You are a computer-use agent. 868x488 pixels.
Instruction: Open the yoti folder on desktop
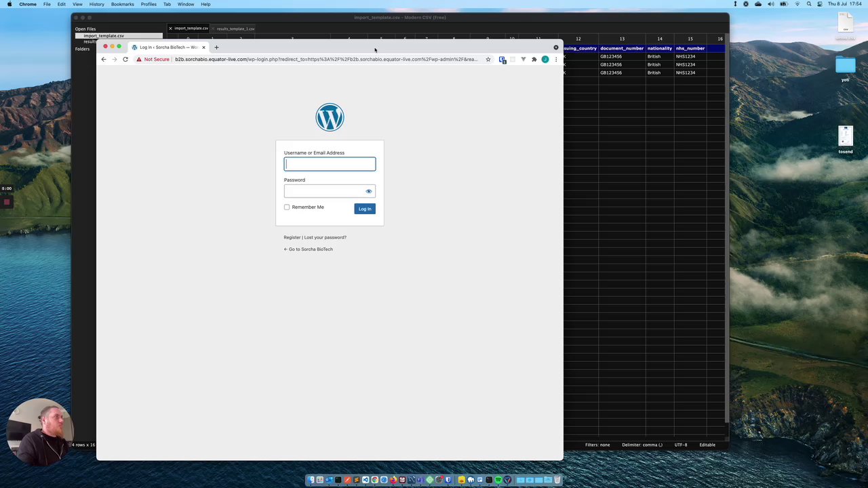[846, 68]
